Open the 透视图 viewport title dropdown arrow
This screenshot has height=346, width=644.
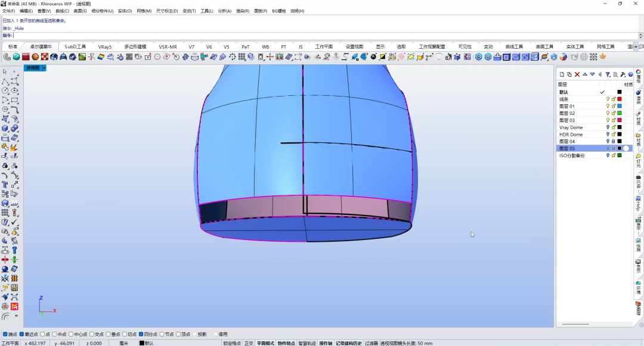44,68
